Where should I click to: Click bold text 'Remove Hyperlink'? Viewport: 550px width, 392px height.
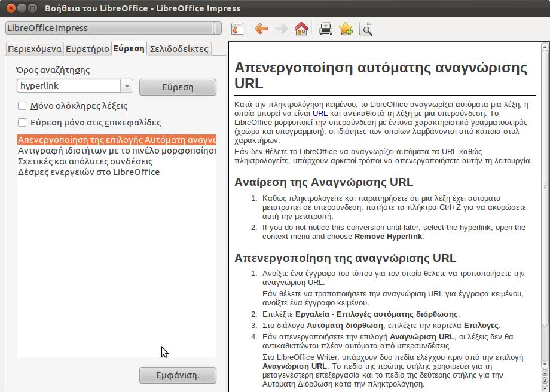coord(389,236)
